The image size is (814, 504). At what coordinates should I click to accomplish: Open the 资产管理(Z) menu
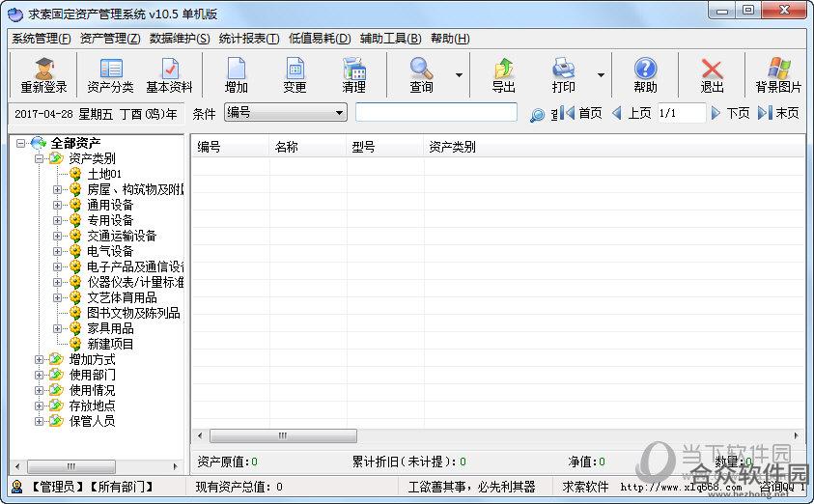tap(110, 39)
